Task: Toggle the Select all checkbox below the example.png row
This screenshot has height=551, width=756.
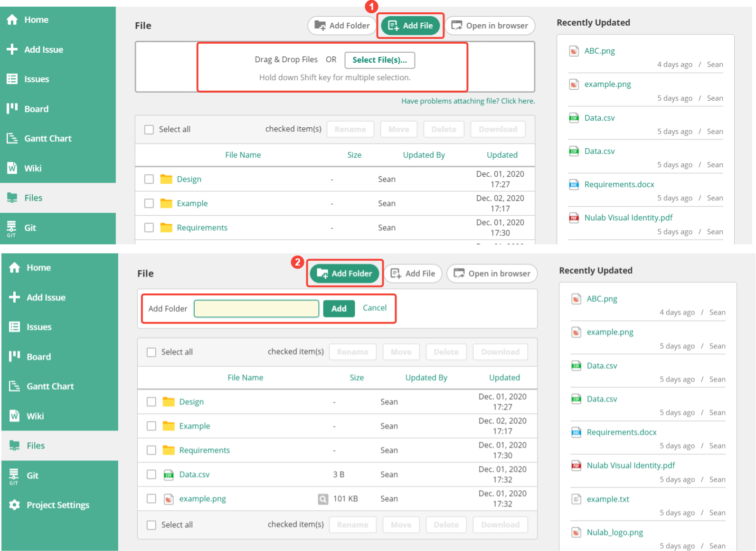Action: coord(151,525)
